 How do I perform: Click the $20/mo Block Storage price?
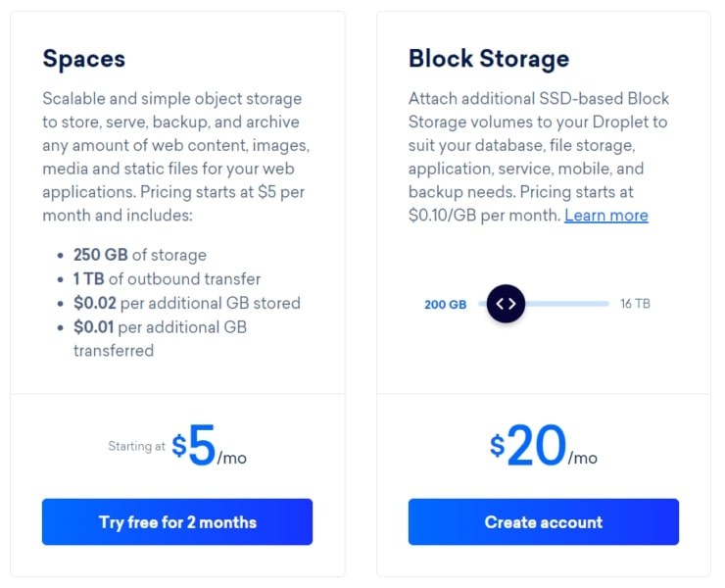click(544, 446)
